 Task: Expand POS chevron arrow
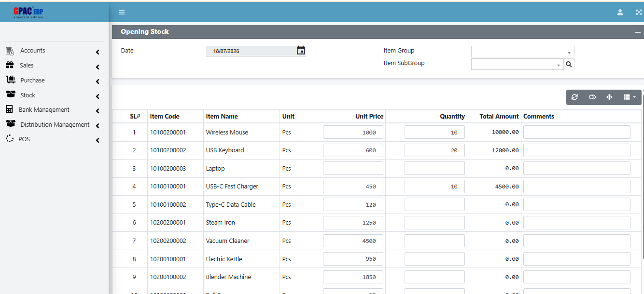click(x=98, y=141)
